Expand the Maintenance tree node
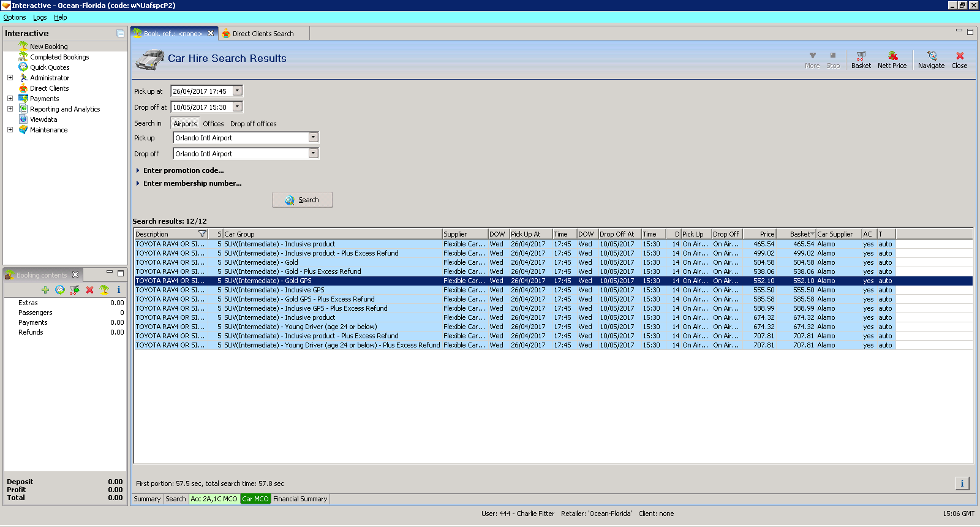This screenshot has height=527, width=980. tap(10, 130)
